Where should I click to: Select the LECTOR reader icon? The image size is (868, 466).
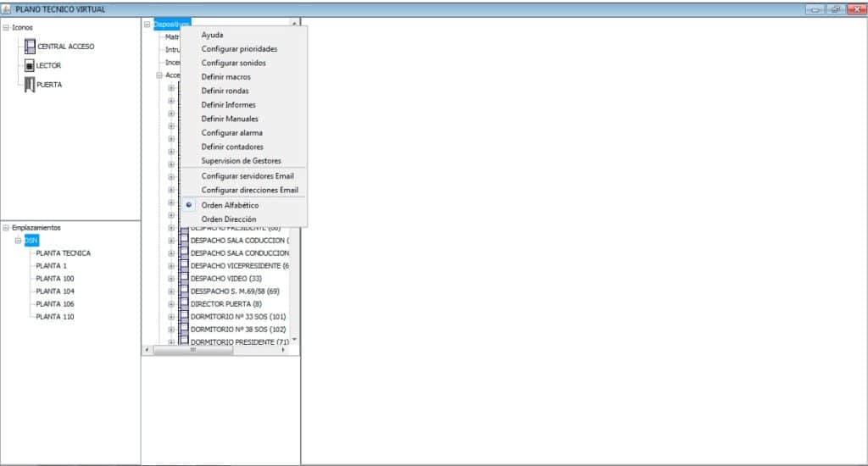click(30, 65)
